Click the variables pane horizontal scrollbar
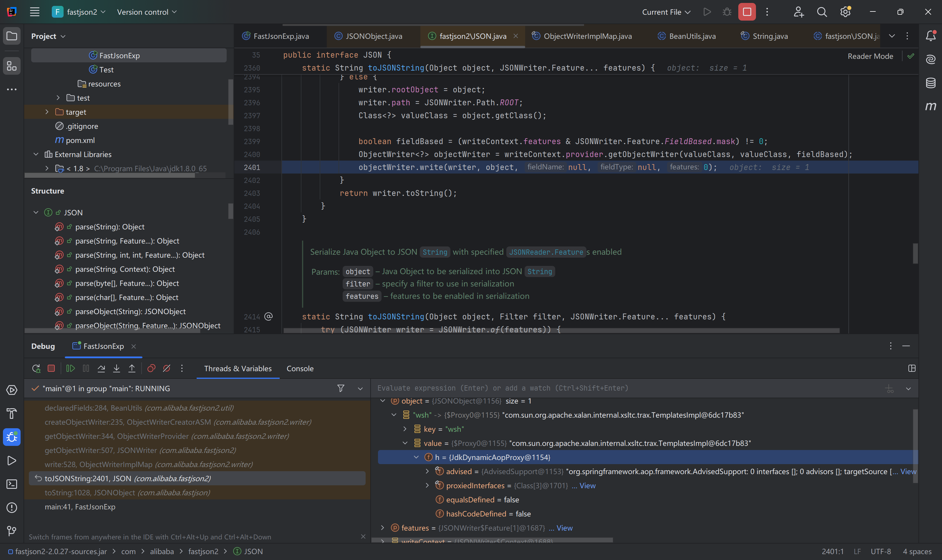 (492, 540)
